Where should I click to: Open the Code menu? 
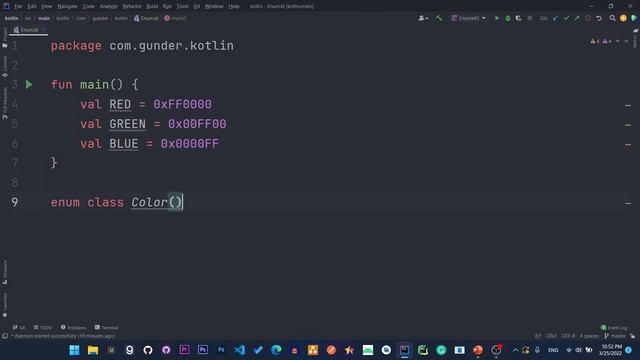(x=89, y=6)
